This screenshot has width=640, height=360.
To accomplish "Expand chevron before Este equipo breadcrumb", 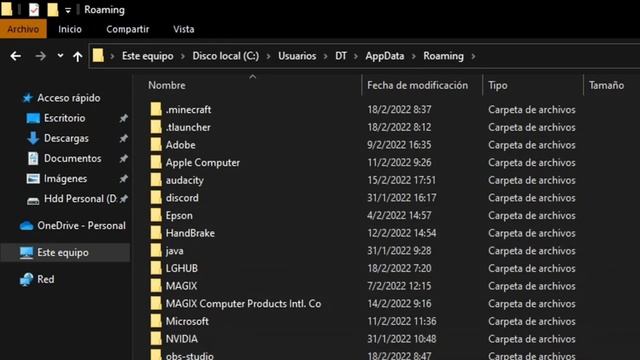I will coord(112,56).
